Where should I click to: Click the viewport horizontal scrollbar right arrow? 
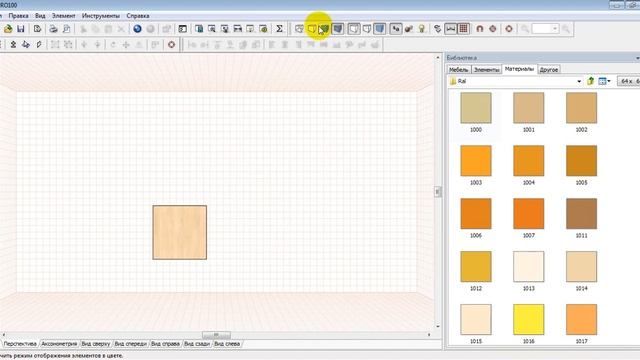(429, 335)
